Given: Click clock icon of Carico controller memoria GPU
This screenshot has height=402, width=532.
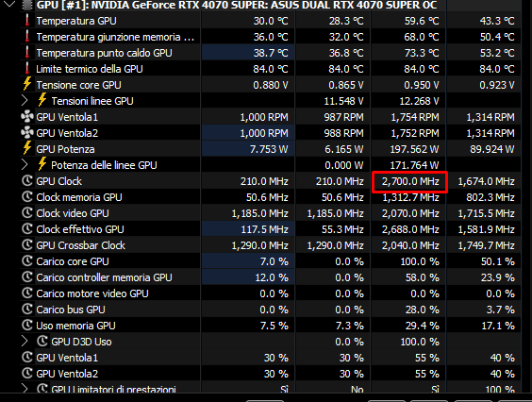Looking at the screenshot, I should 27,276.
